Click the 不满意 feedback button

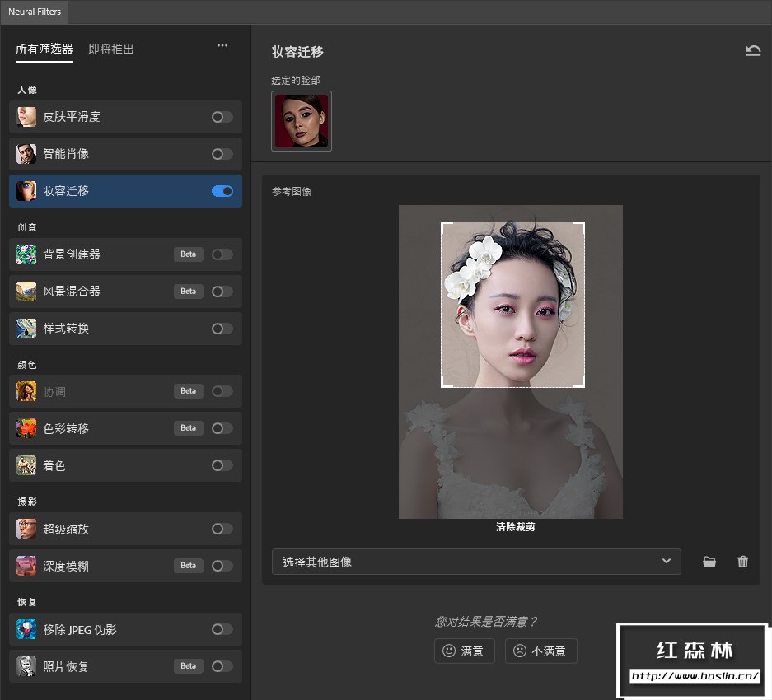[x=541, y=651]
